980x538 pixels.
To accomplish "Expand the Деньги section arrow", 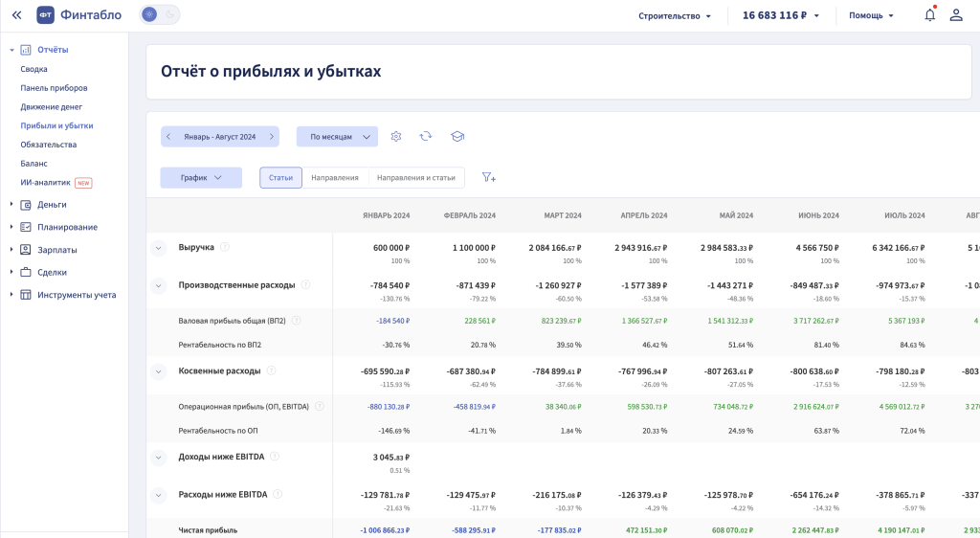I will pyautogui.click(x=11, y=204).
